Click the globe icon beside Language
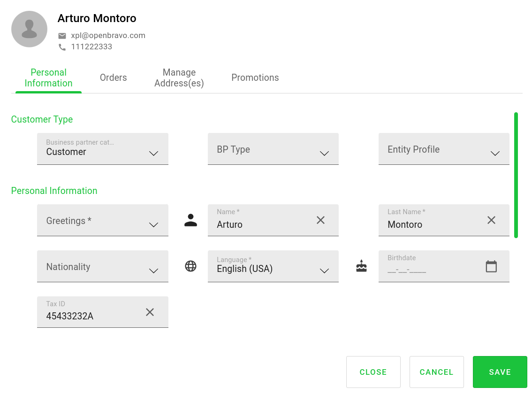The height and width of the screenshot is (395, 532). [190, 266]
